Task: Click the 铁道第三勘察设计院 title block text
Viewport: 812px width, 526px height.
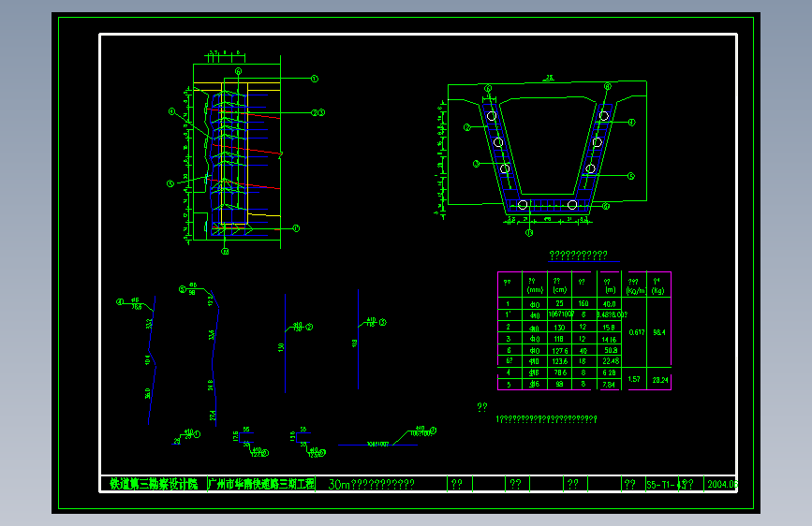Action: pos(154,484)
